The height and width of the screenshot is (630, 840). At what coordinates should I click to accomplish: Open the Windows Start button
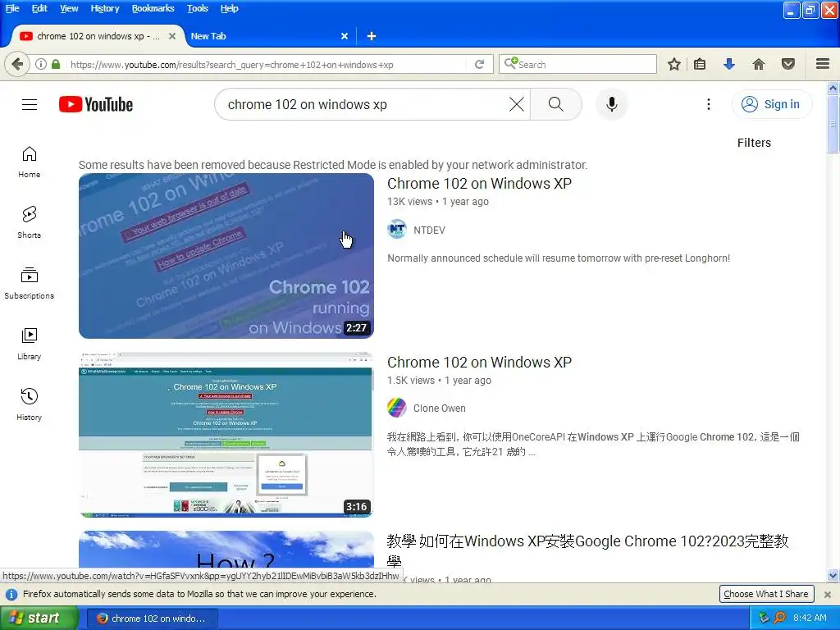[39, 618]
